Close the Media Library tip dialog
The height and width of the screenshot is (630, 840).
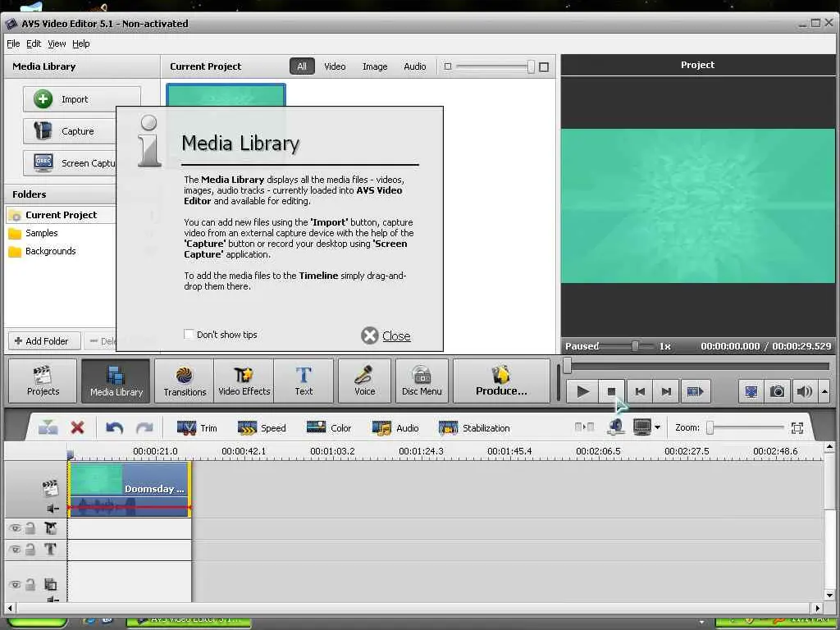click(x=386, y=336)
